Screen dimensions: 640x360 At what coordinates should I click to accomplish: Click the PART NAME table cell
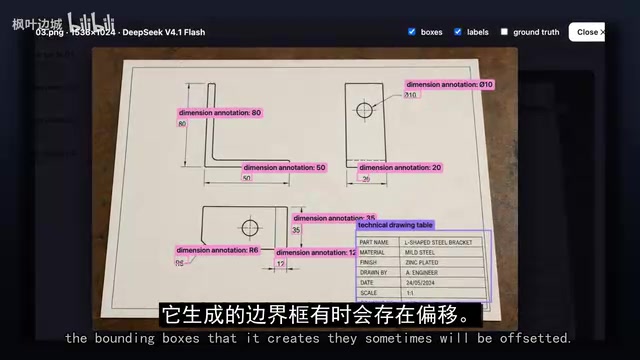pyautogui.click(x=374, y=242)
